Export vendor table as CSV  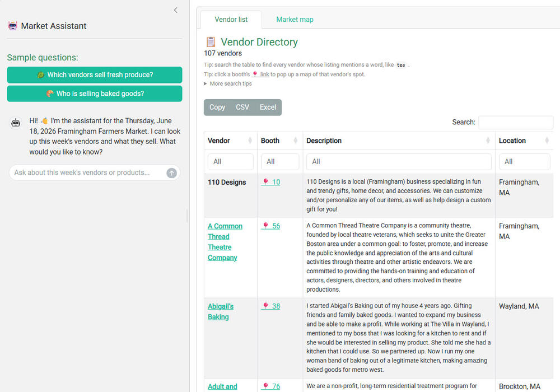(242, 108)
